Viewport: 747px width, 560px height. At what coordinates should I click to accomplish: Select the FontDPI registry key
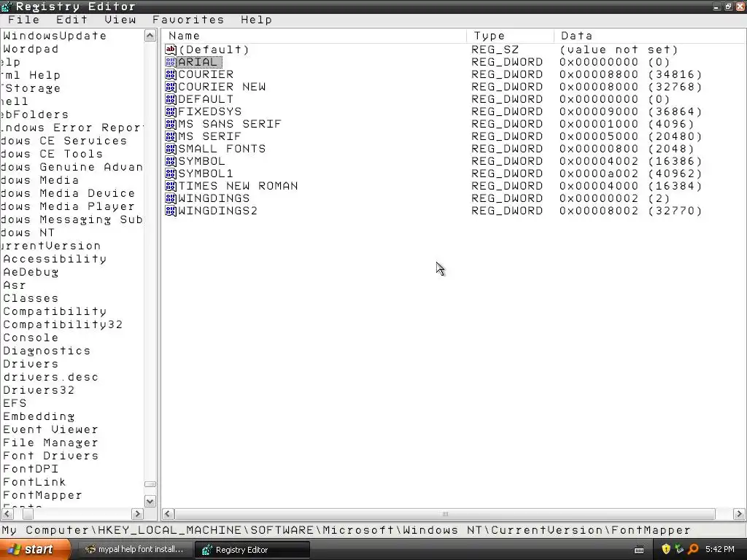pyautogui.click(x=31, y=469)
